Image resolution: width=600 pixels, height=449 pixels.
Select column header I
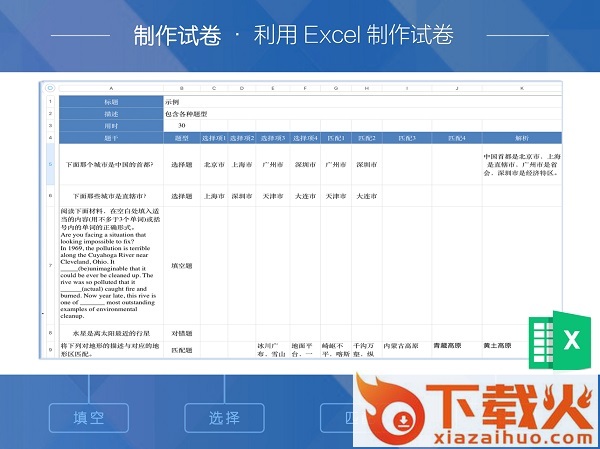(x=407, y=88)
